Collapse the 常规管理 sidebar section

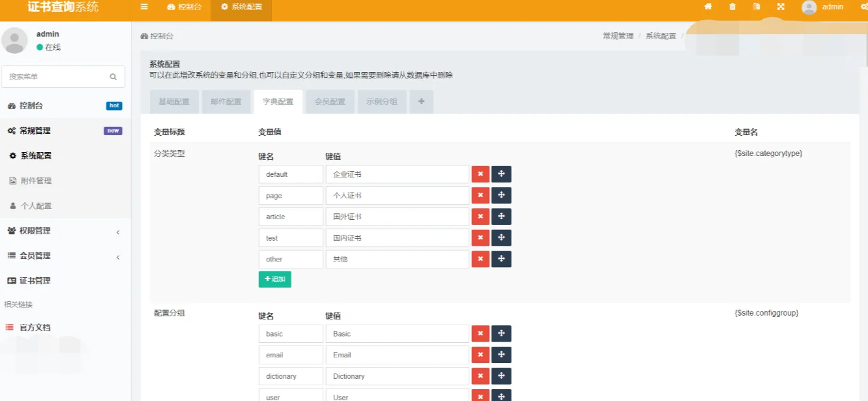coord(66,131)
